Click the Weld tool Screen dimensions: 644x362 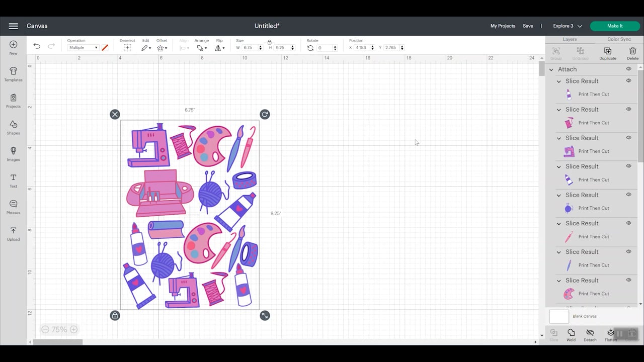[x=571, y=335]
